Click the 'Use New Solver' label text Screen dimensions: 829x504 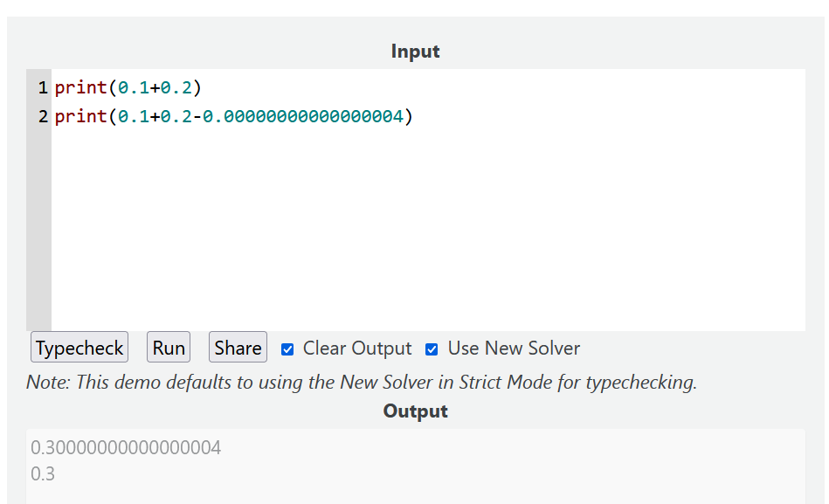tap(514, 349)
